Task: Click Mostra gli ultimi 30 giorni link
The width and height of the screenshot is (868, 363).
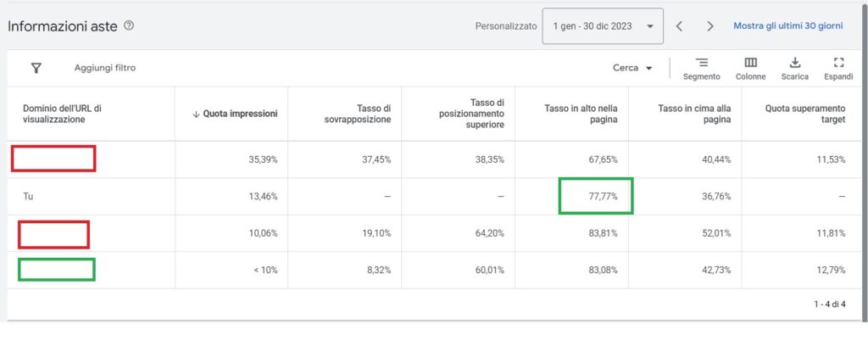Action: [x=788, y=26]
